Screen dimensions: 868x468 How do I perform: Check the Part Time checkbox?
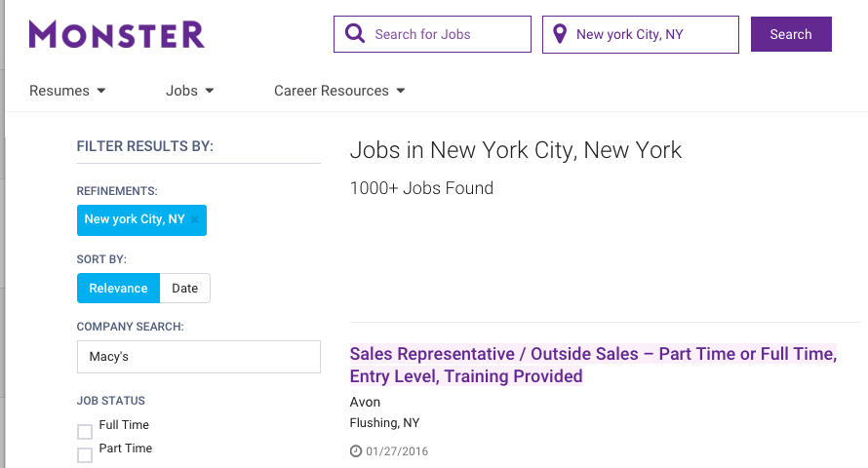click(85, 455)
